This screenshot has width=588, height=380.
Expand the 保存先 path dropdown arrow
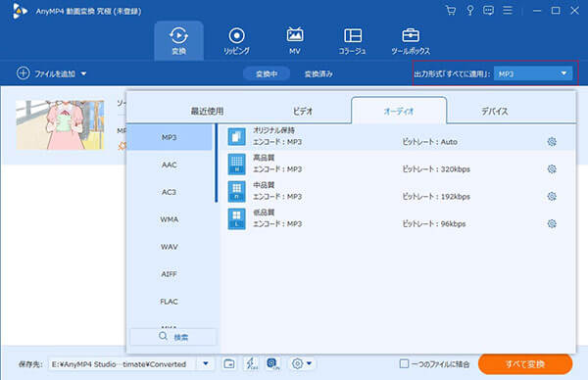(x=206, y=363)
